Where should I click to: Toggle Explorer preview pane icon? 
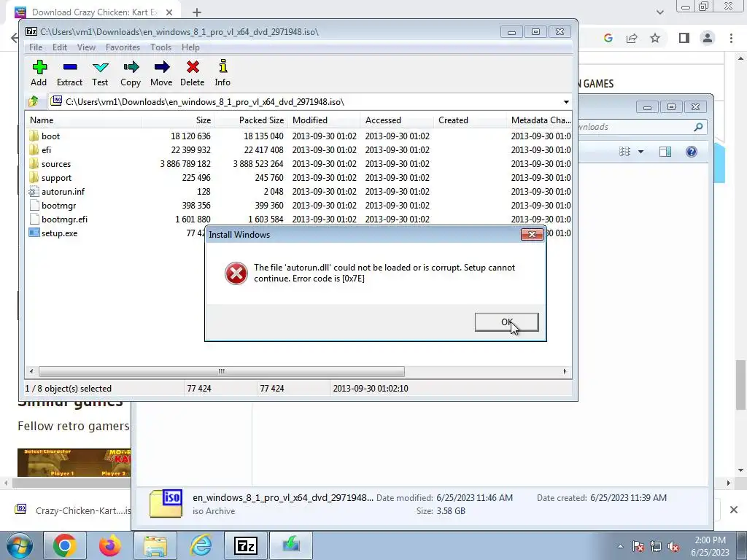tap(665, 152)
